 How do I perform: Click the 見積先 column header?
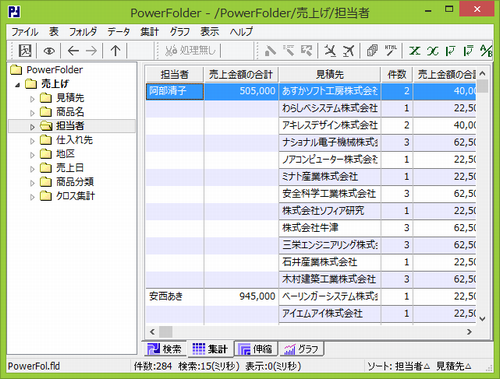pyautogui.click(x=330, y=74)
